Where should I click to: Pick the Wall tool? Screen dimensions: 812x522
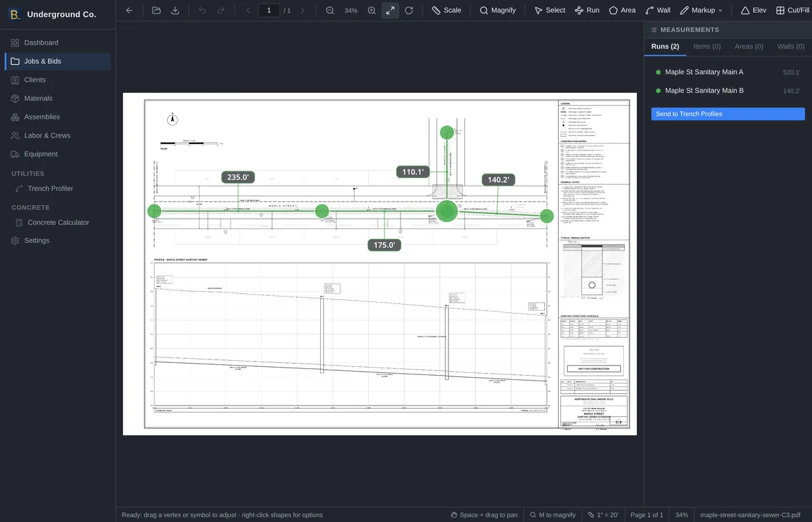coord(658,10)
